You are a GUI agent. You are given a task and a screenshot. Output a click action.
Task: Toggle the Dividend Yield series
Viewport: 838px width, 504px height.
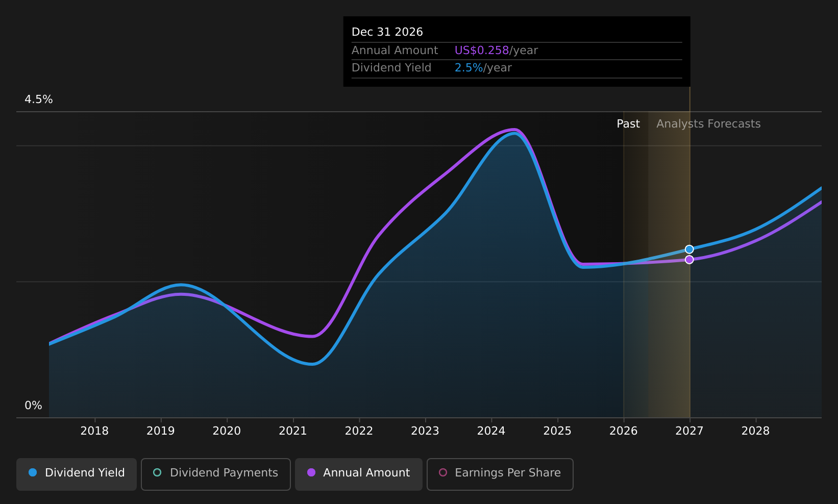pos(77,474)
